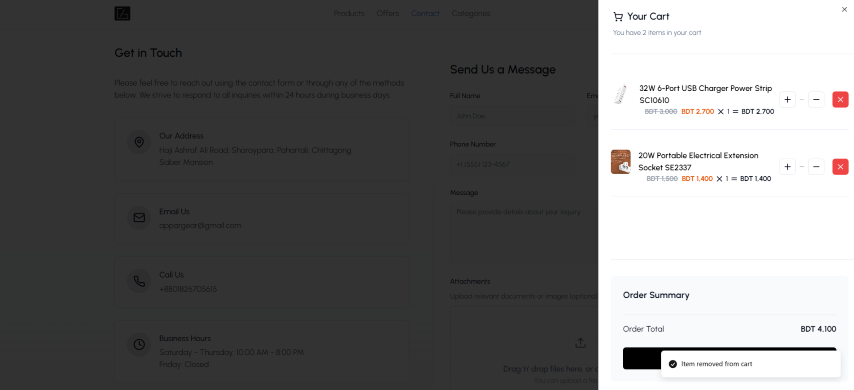854x390 pixels.
Task: Click the Message text area
Action: tap(524, 231)
